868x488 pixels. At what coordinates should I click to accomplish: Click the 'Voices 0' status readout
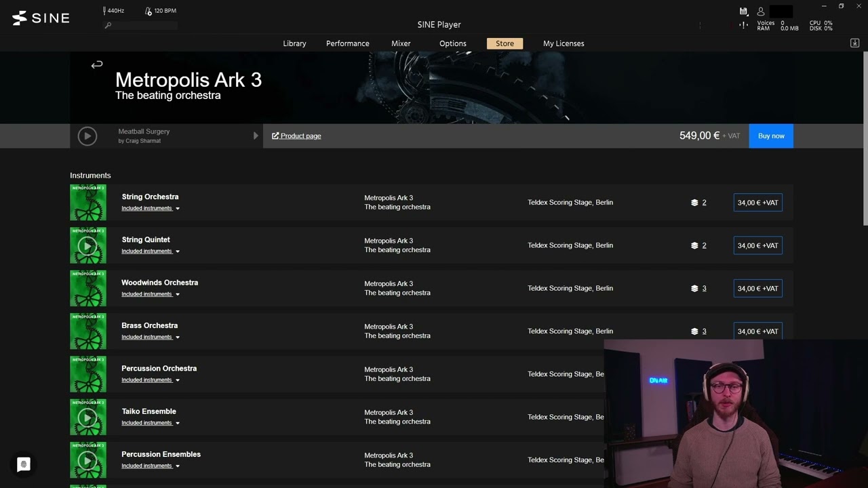pyautogui.click(x=771, y=23)
